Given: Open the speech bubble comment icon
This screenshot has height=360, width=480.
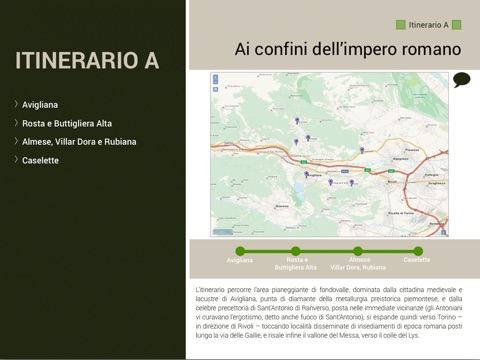Looking at the screenshot, I should [462, 80].
